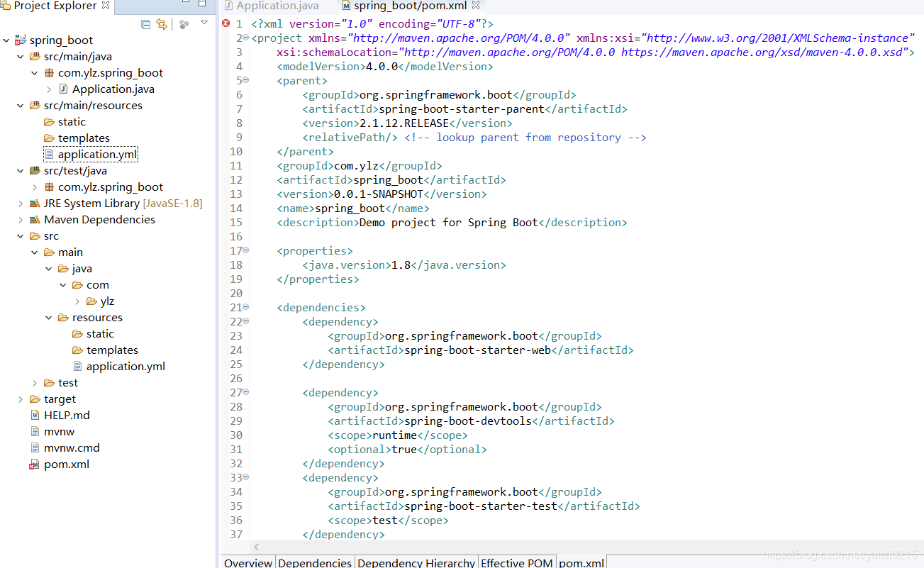Select templates folder under src/main/resources
This screenshot has width=924, height=568.
coord(84,138)
